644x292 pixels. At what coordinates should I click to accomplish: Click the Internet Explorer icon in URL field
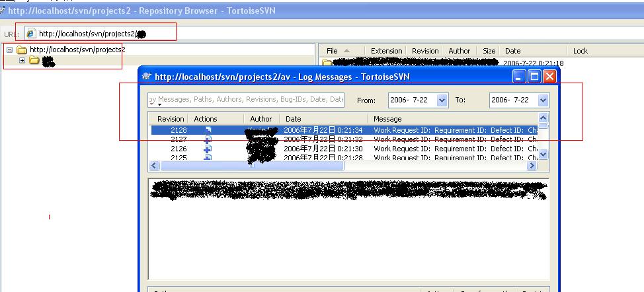point(31,34)
